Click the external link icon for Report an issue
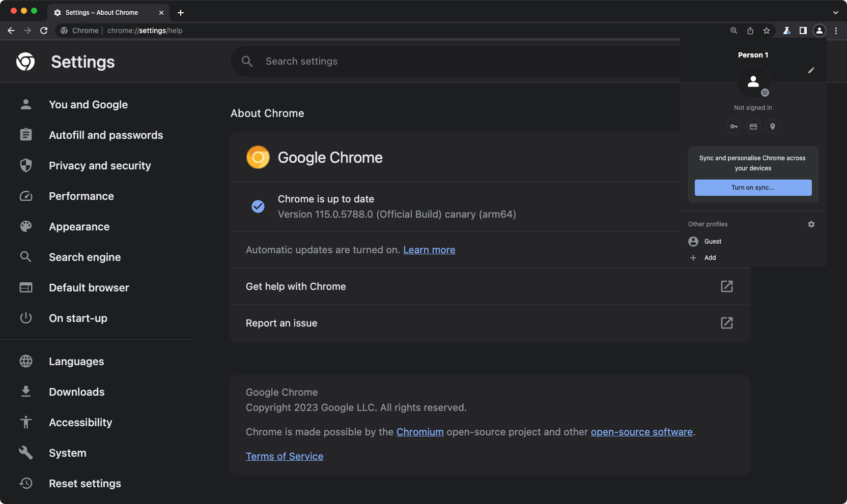The width and height of the screenshot is (847, 504). tap(727, 323)
